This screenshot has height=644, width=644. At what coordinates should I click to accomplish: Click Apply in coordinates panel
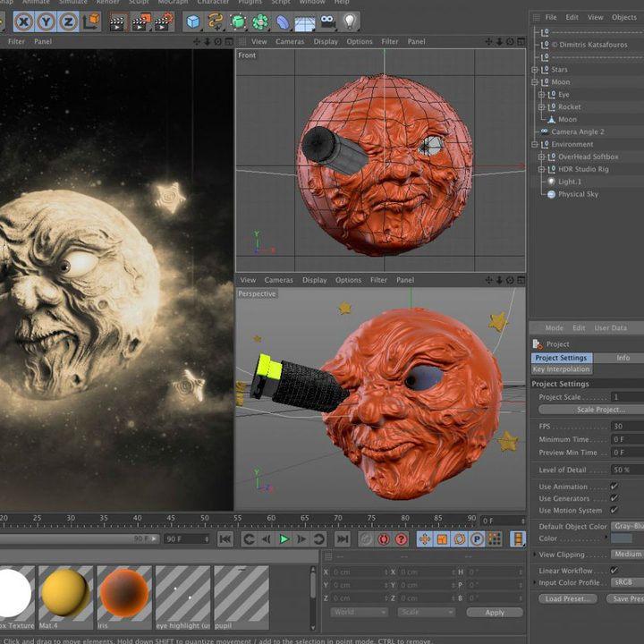(x=495, y=613)
